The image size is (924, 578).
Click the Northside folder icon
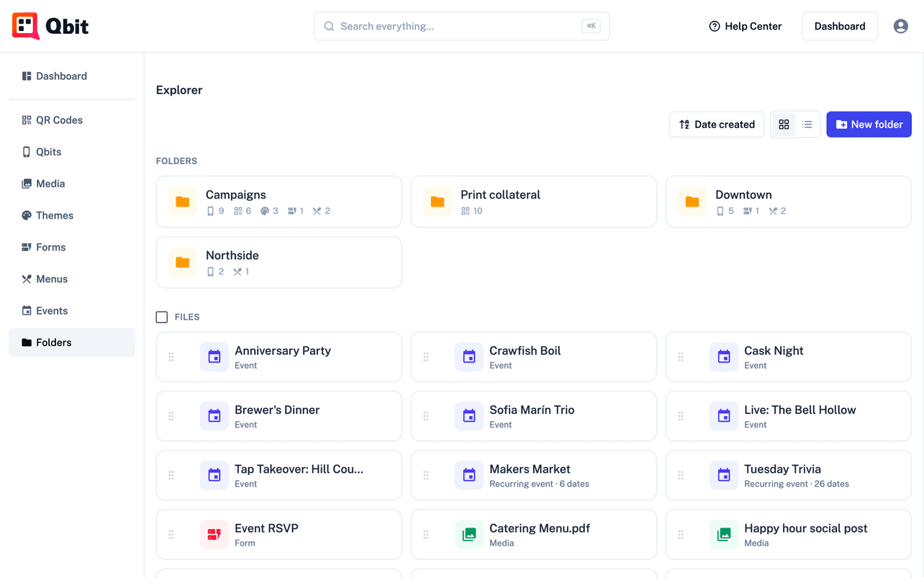[x=183, y=262]
